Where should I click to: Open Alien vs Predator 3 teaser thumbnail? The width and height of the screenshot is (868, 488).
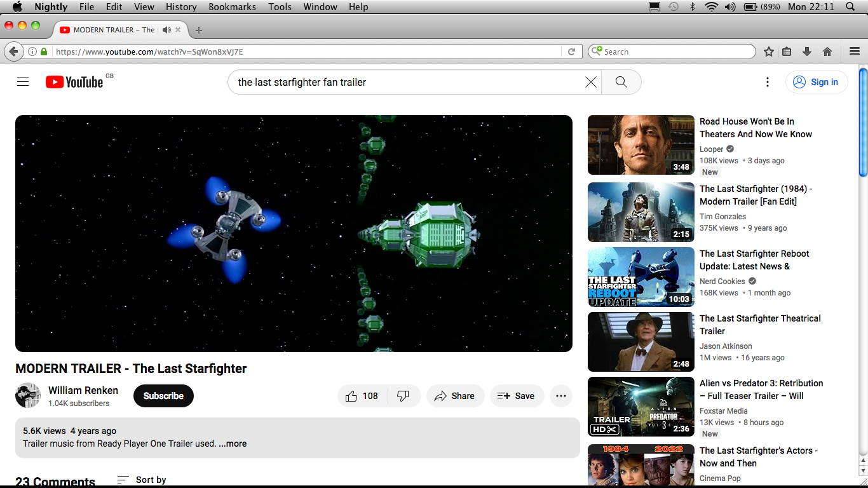pyautogui.click(x=641, y=407)
